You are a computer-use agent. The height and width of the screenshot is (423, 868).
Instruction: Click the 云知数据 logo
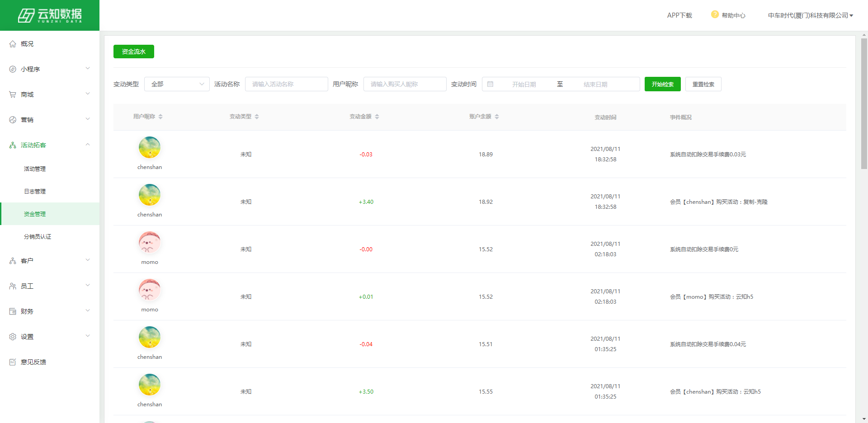coord(50,15)
